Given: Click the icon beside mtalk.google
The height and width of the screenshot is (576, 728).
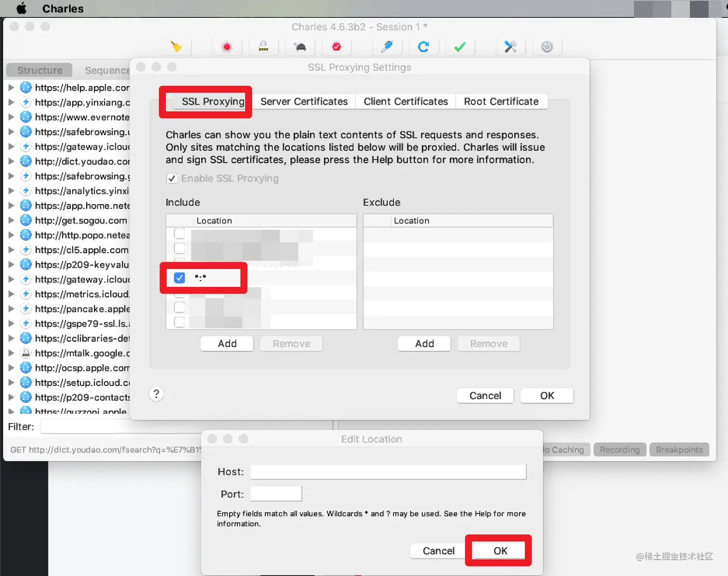Looking at the screenshot, I should tap(26, 353).
